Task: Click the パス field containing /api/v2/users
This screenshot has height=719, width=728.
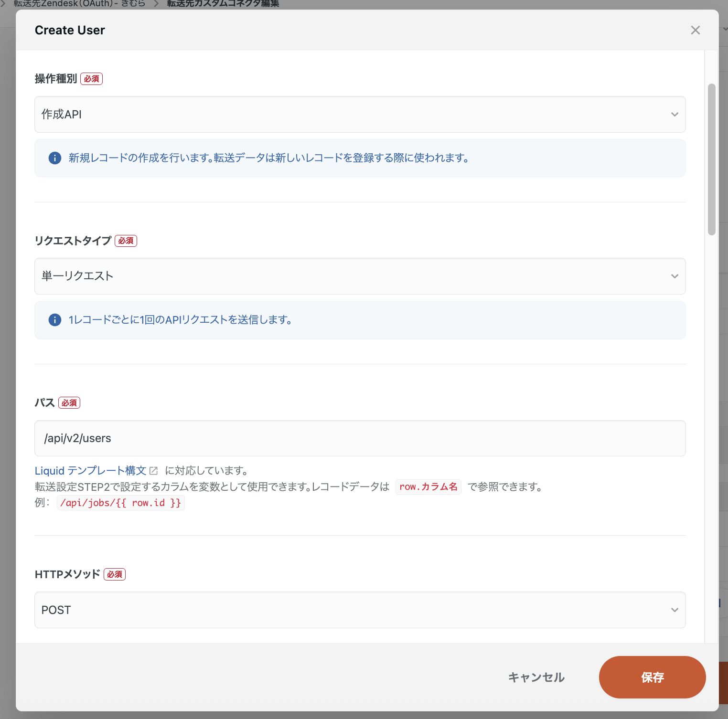Action: click(359, 438)
